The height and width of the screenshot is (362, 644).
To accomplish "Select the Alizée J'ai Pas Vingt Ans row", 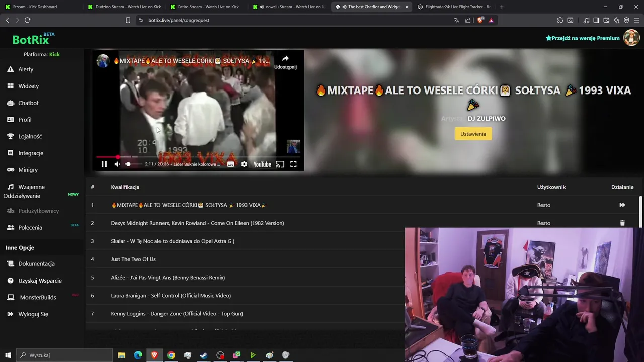I will [x=245, y=277].
